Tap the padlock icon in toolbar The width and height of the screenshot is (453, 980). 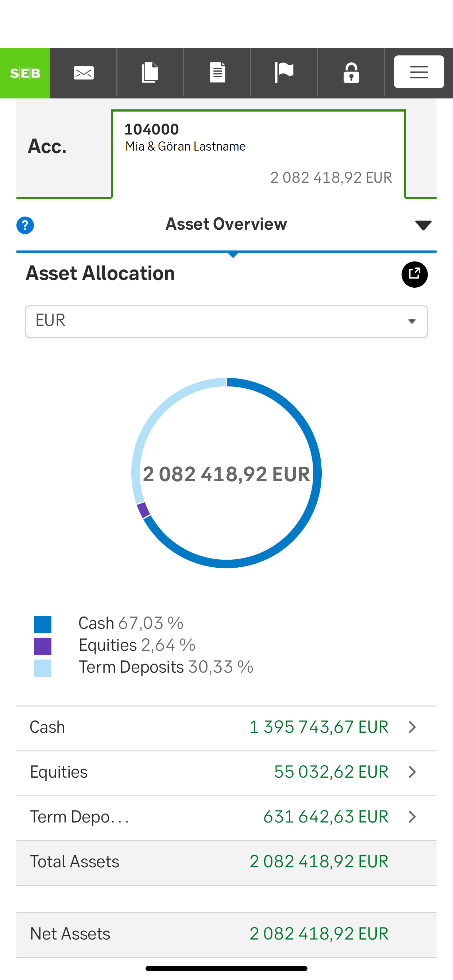pos(351,73)
